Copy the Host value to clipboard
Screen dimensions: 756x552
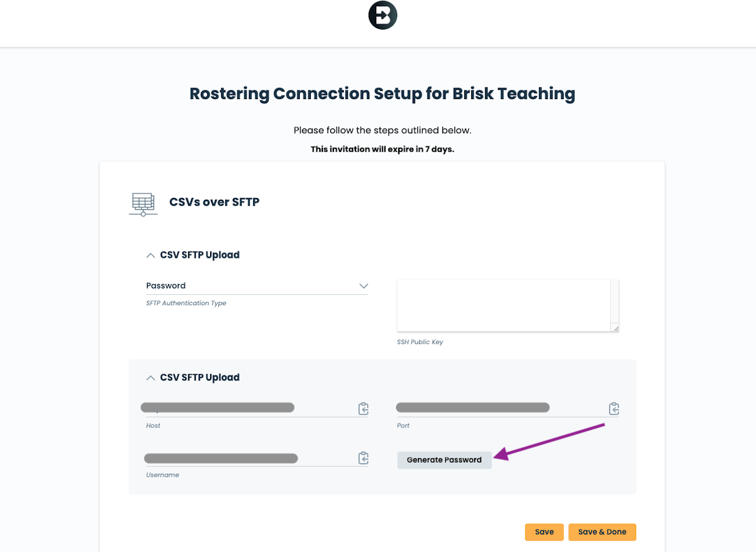coord(364,409)
